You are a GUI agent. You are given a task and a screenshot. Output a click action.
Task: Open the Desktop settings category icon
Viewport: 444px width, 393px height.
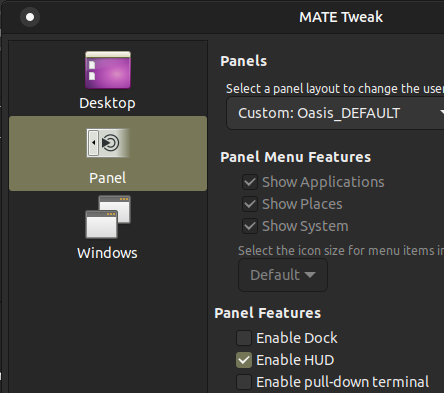pyautogui.click(x=108, y=70)
